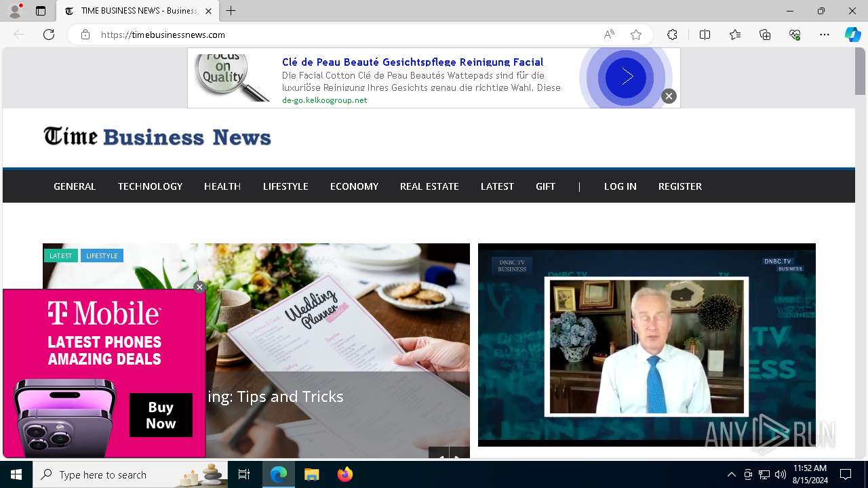Viewport: 868px width, 488px height.
Task: Open the notification center
Action: click(x=846, y=474)
